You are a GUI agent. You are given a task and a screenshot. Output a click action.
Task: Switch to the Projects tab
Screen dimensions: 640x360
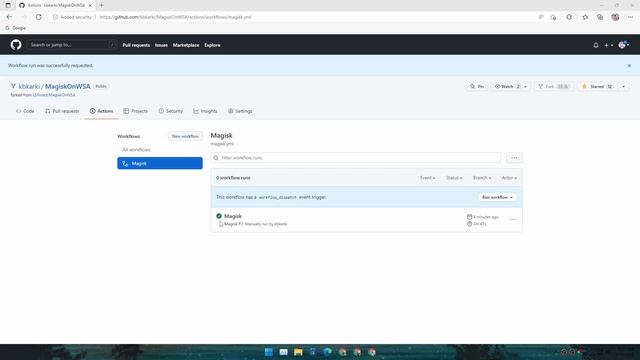point(136,111)
